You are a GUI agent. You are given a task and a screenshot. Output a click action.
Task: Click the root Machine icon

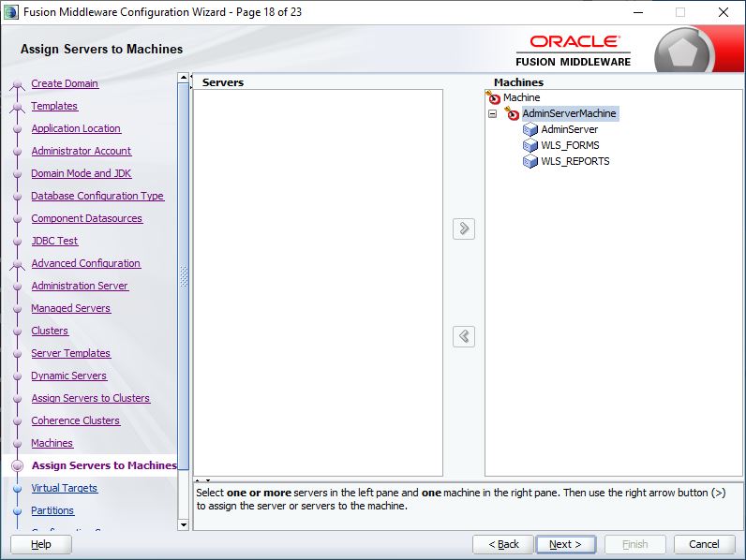[x=493, y=97]
